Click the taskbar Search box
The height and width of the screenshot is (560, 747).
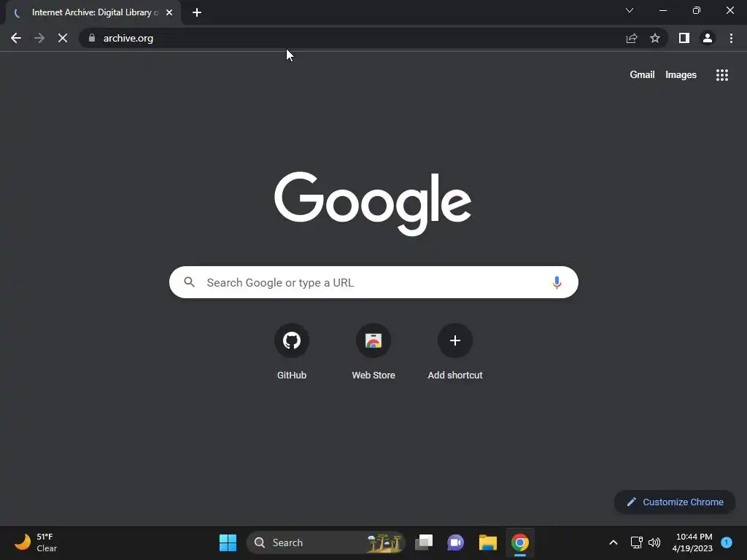[326, 542]
